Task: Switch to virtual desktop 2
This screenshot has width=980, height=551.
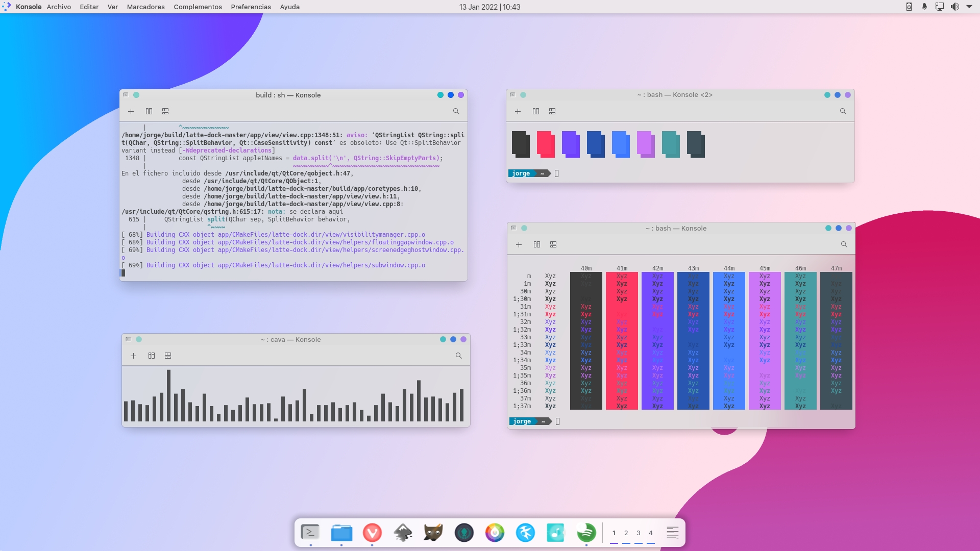Action: tap(626, 533)
